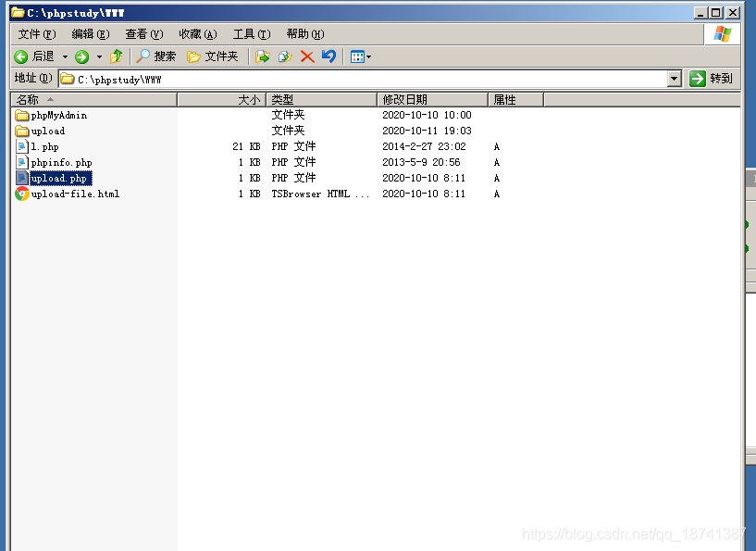
Task: Maximize the explorer window
Action: tap(716, 13)
